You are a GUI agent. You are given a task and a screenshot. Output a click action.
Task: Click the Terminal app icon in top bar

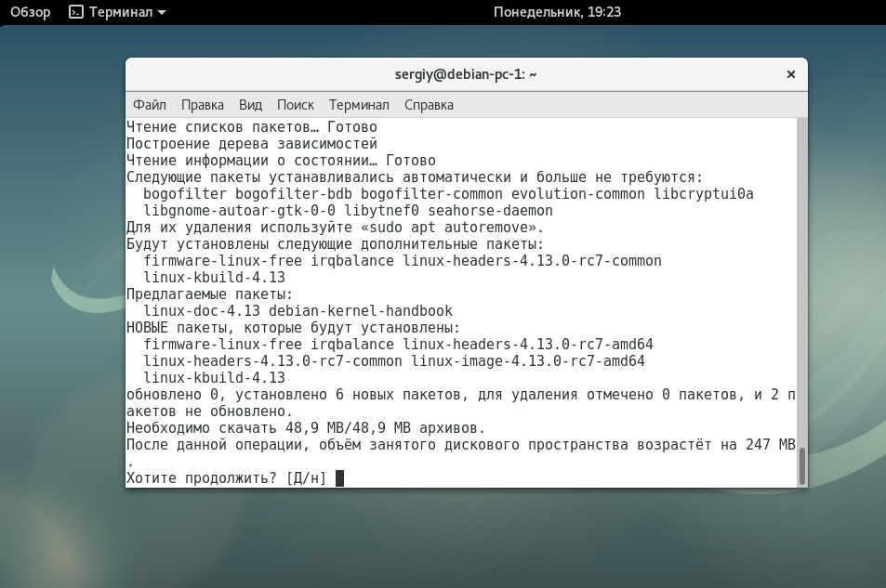point(76,13)
